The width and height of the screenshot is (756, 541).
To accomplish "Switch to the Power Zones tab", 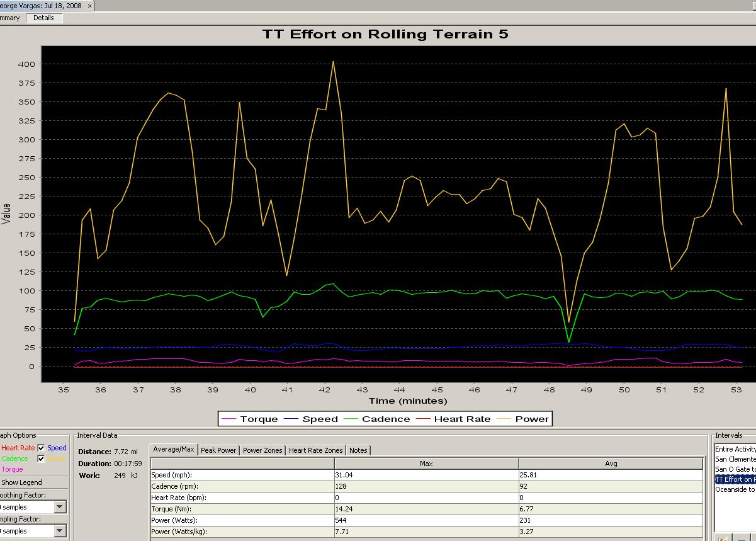I will (262, 450).
